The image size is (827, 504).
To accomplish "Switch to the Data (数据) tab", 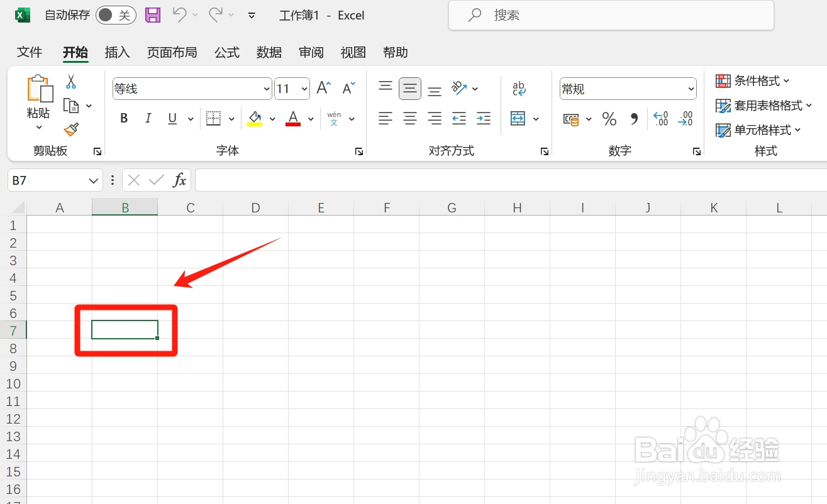I will point(269,52).
